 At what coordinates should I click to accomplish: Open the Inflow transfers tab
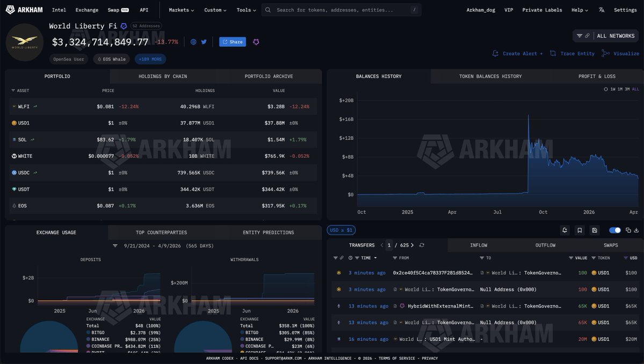[x=479, y=245]
